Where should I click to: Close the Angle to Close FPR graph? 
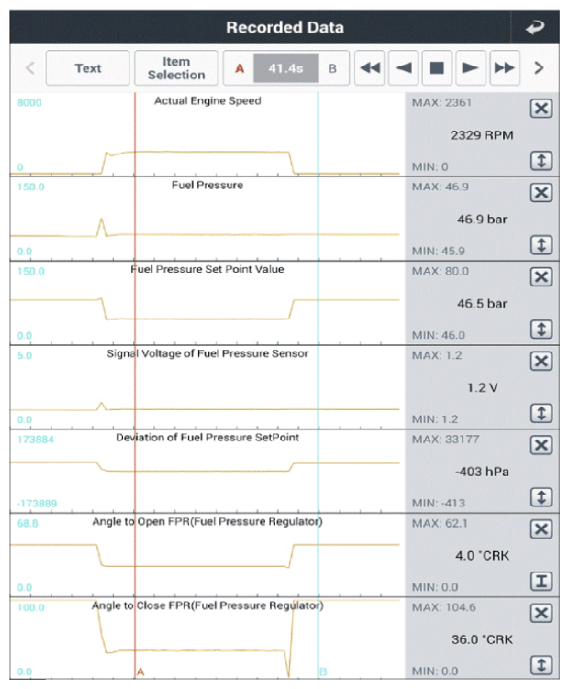[541, 613]
